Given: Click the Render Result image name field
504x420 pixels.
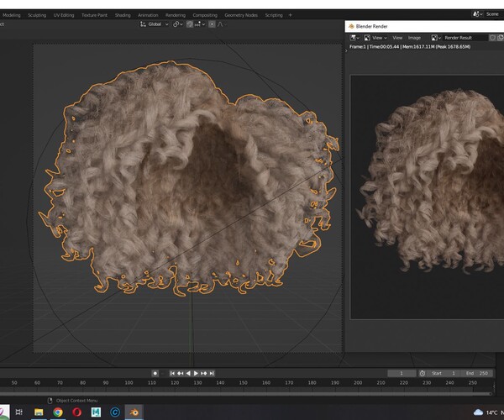Looking at the screenshot, I should (465, 38).
